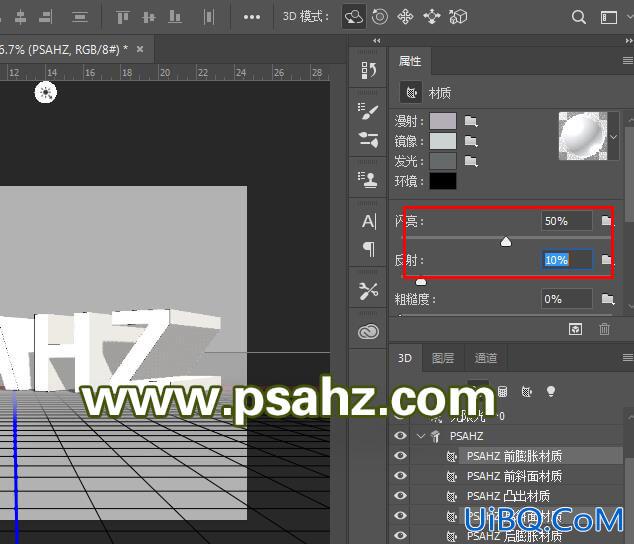Select the 属性 panel tab
The image size is (634, 544).
pos(410,61)
